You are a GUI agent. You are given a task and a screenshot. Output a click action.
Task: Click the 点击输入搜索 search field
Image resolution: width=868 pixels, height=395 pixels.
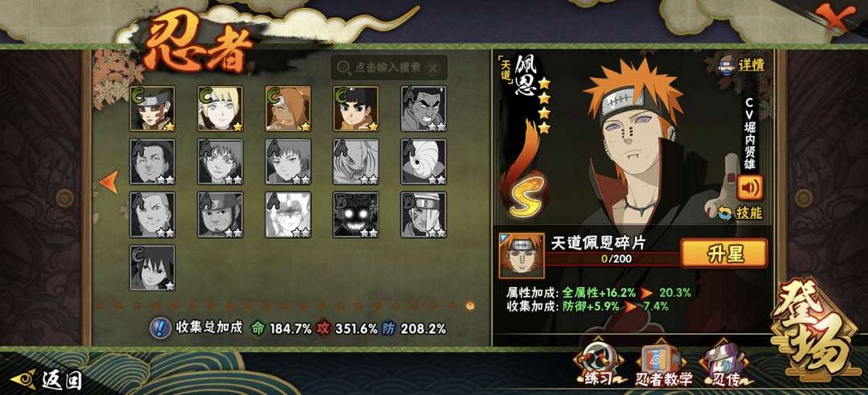coord(389,68)
